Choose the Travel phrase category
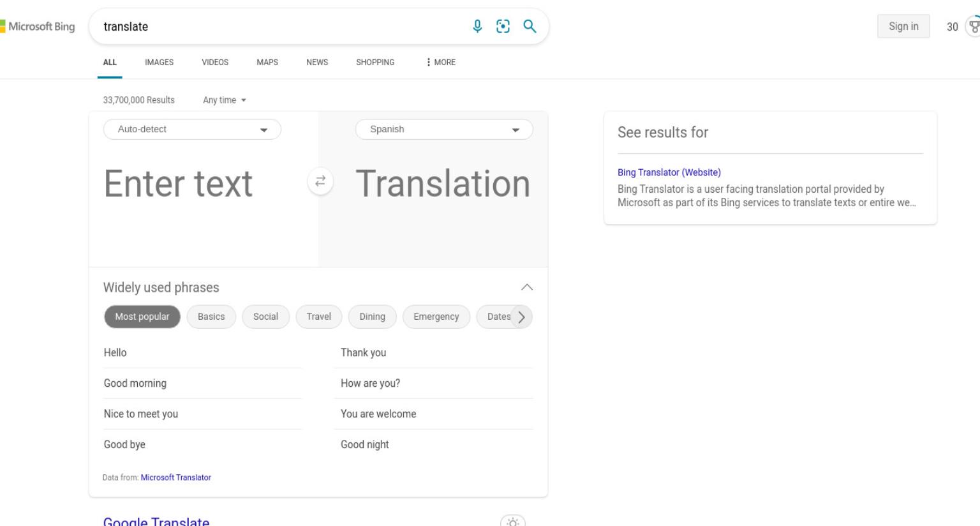The image size is (980, 526). click(x=318, y=317)
